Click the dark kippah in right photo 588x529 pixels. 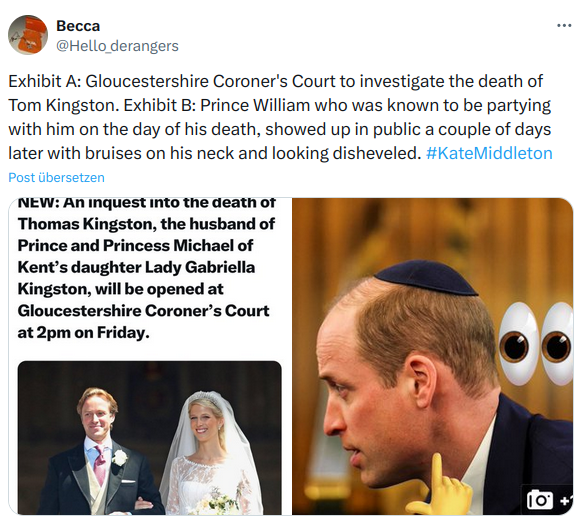426,277
